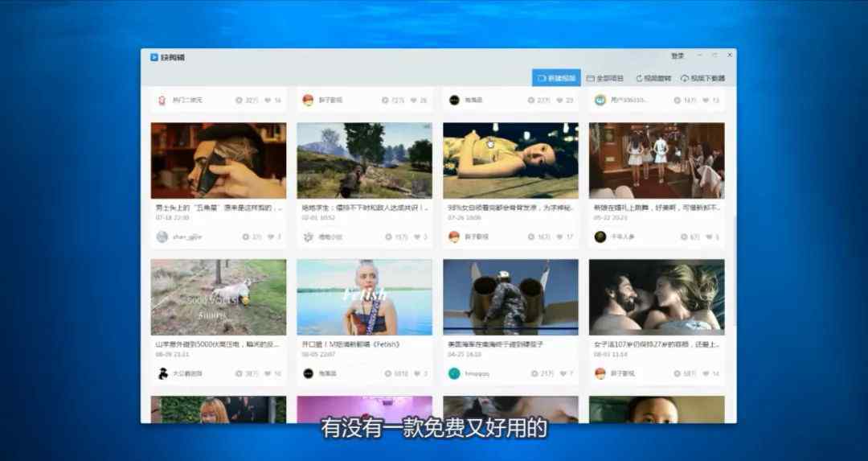Click the 新娘在婚礼上跳舞 video title text
Screen dimensions: 868x461
coord(657,208)
